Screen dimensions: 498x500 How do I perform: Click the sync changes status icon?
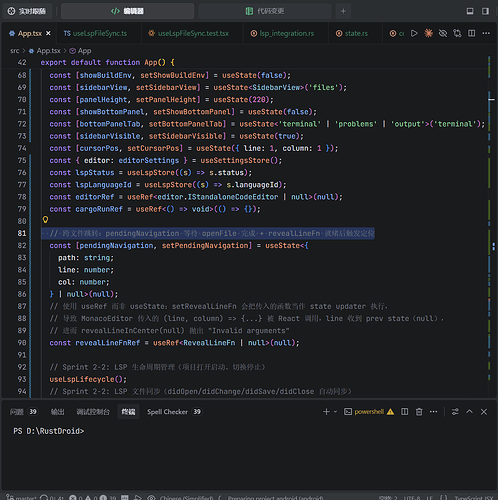pos(52,498)
